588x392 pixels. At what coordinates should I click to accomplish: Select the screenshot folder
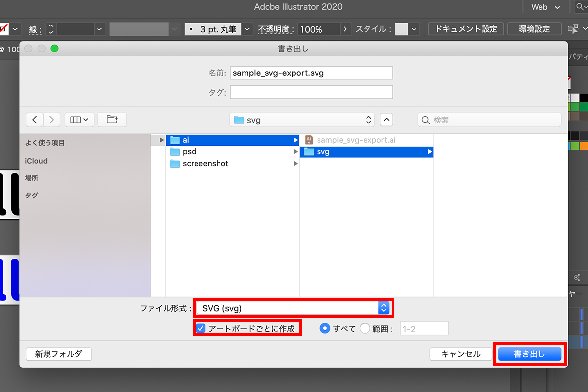click(232, 164)
